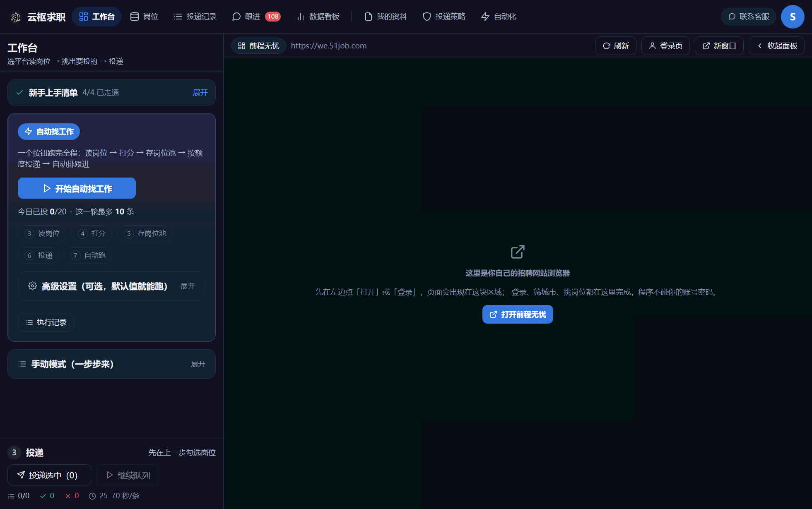Click the checkmark icon in 新手上手清单
The height and width of the screenshot is (509, 812).
(x=19, y=93)
